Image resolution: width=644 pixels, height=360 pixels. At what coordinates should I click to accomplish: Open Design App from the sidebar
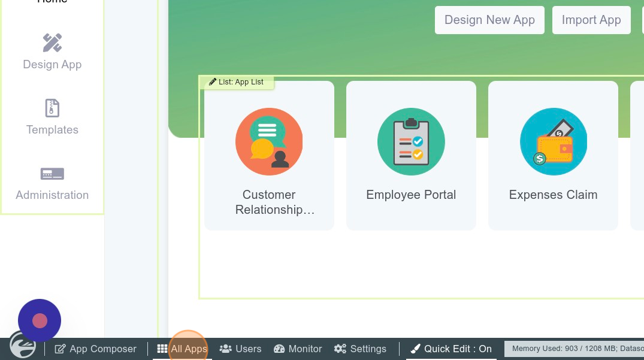[52, 52]
